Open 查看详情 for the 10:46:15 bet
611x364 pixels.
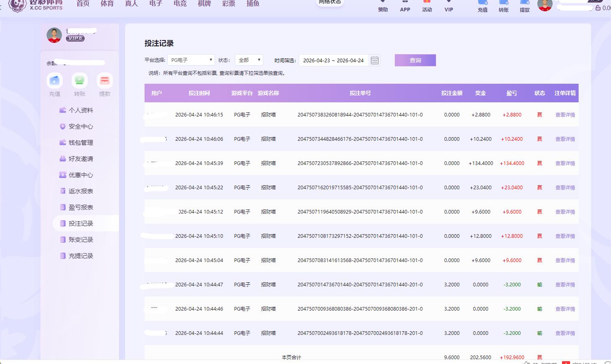pos(565,115)
